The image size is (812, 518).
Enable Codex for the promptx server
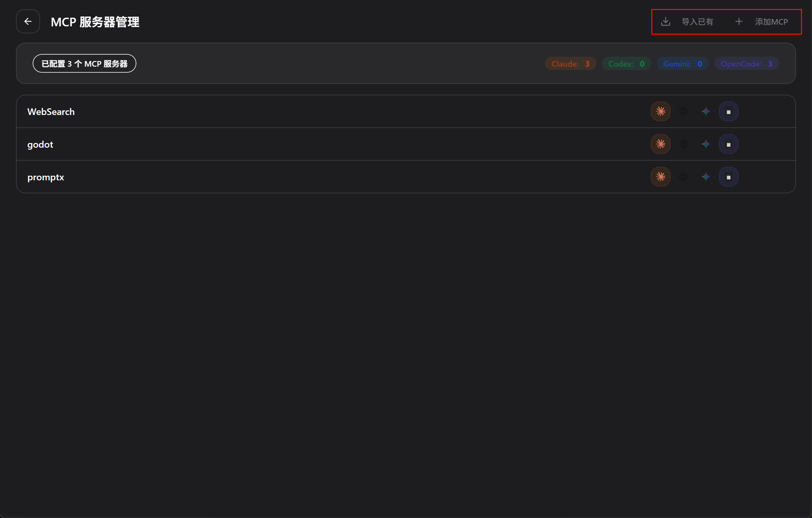(683, 177)
